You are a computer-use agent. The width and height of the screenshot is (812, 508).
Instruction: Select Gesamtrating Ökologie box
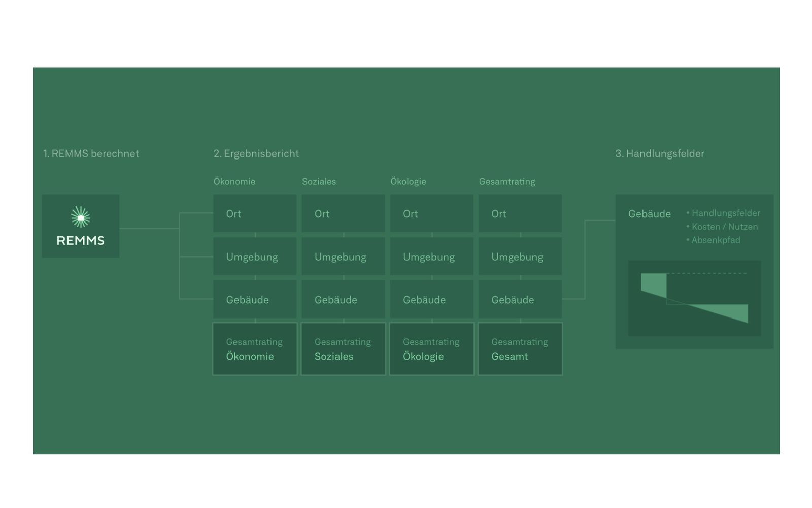click(431, 349)
